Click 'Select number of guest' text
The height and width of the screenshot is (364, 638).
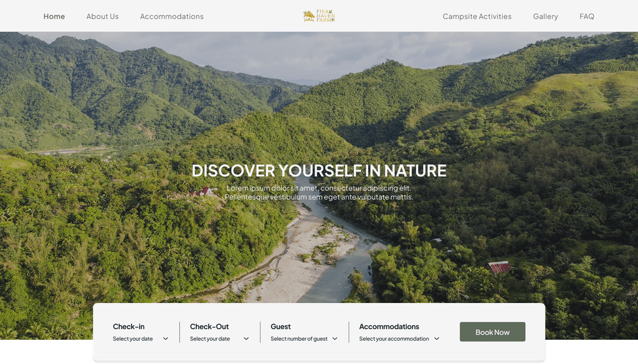point(299,339)
